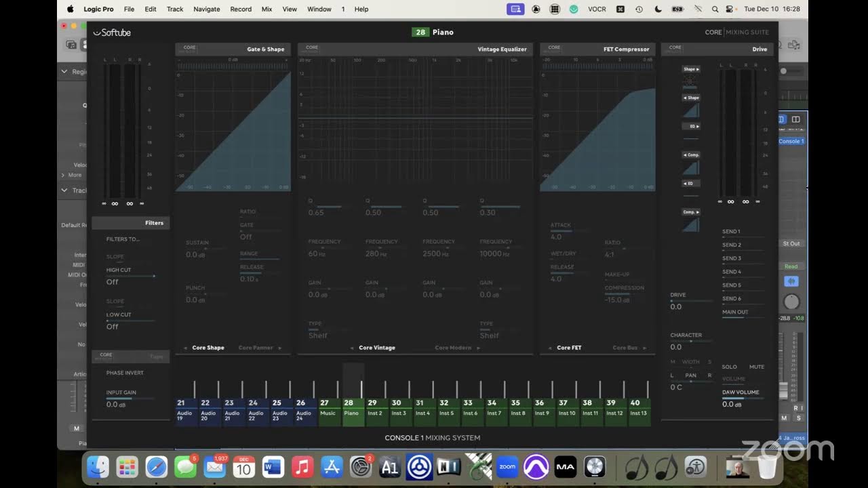Toggle the stereo pan mode button in Logic
The height and width of the screenshot is (488, 868).
(x=791, y=281)
